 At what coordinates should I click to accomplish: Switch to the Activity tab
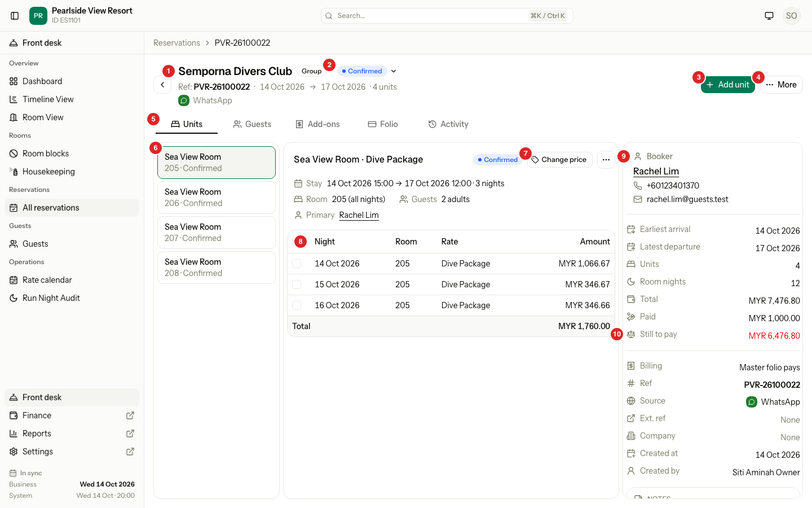point(448,124)
